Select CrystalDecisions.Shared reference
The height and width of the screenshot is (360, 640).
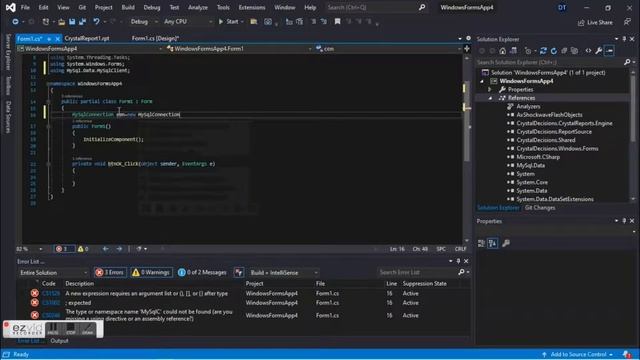point(546,140)
